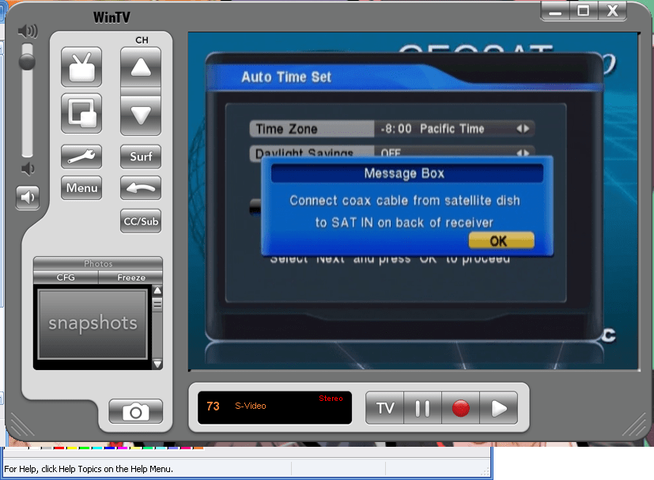Click the volume slider knob

click(27, 62)
